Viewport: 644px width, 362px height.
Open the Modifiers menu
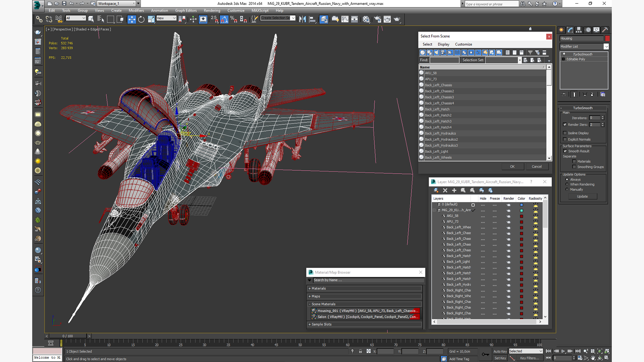coord(136,10)
